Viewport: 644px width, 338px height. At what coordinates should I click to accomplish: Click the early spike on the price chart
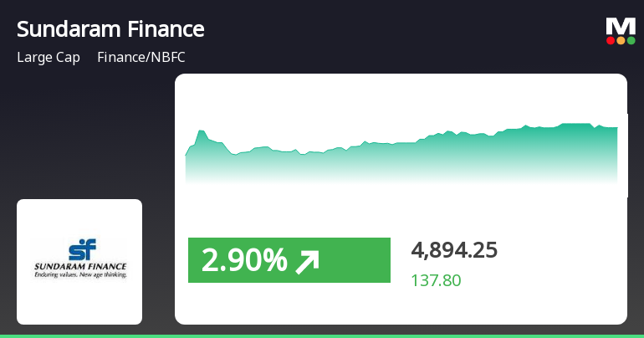pos(201,131)
